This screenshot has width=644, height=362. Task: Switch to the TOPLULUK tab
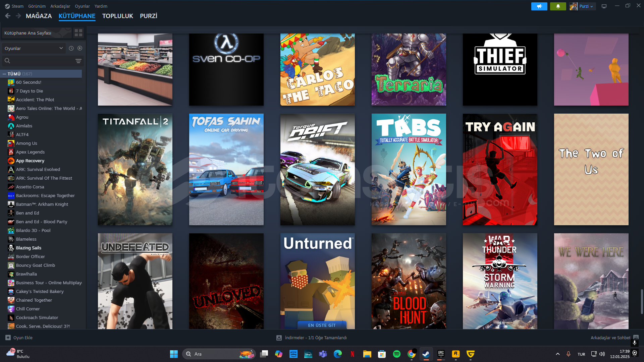coord(118,16)
